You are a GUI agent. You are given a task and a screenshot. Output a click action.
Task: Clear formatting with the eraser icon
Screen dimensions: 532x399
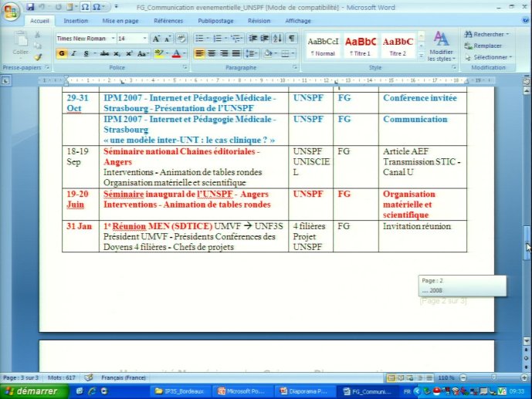click(181, 39)
